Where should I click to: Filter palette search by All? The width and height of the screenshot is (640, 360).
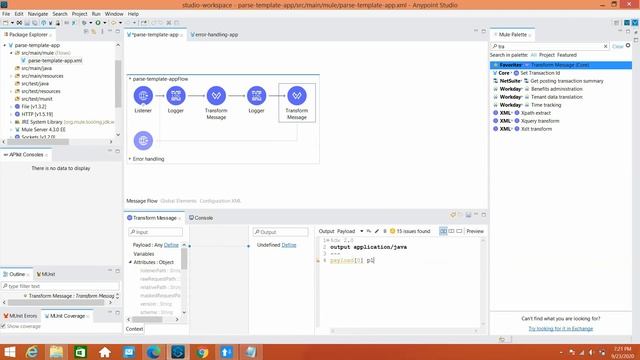533,55
